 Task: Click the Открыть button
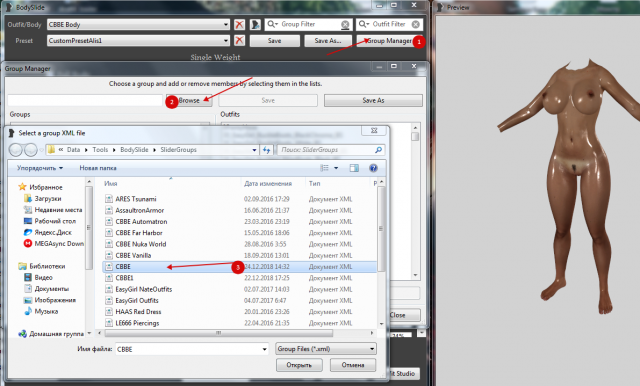click(299, 365)
